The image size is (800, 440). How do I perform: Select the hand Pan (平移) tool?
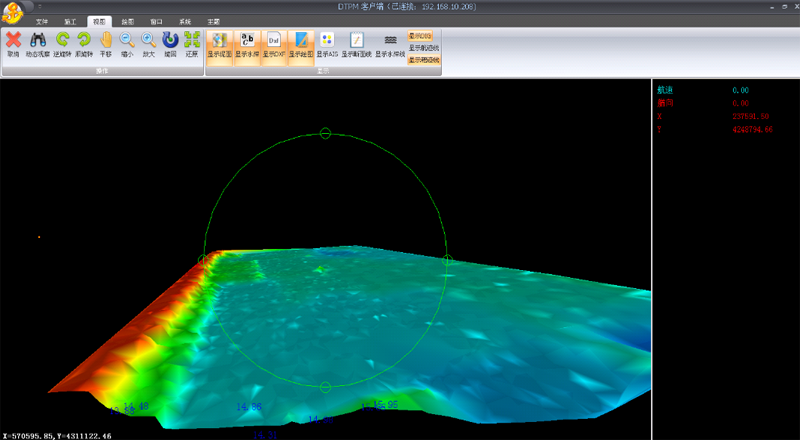(x=106, y=44)
